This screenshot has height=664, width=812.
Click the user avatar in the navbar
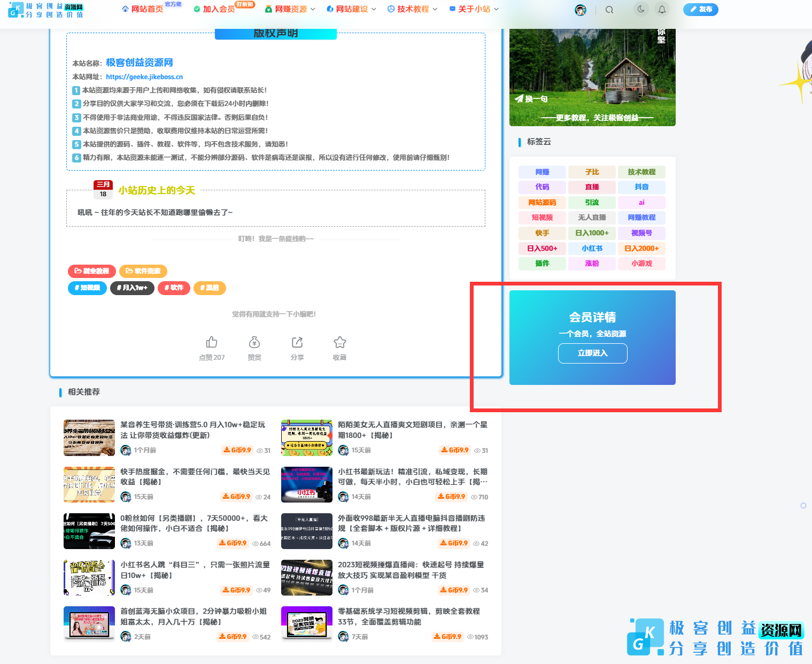[581, 9]
